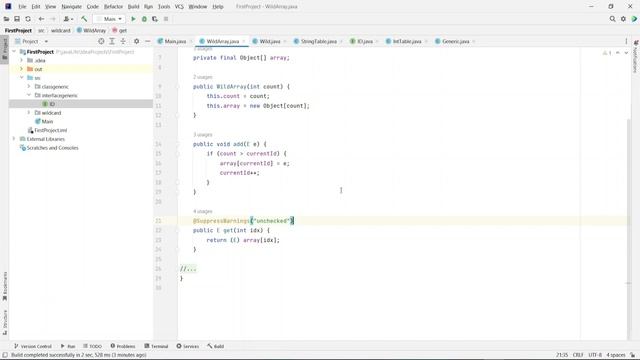Screen dimensions: 640x360
Task: Build the project with the hammer icon
Action: (x=84, y=19)
